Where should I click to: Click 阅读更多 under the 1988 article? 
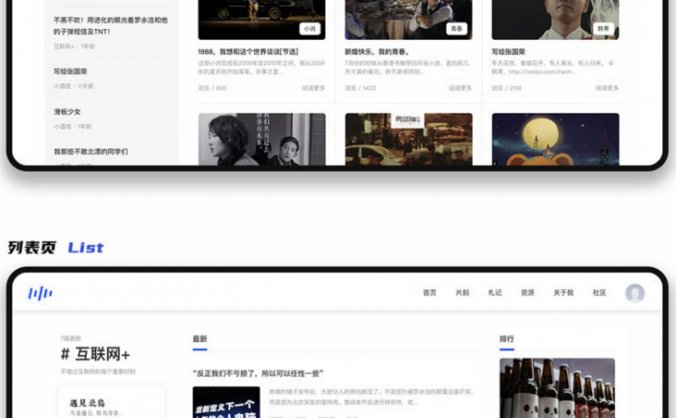pos(313,88)
